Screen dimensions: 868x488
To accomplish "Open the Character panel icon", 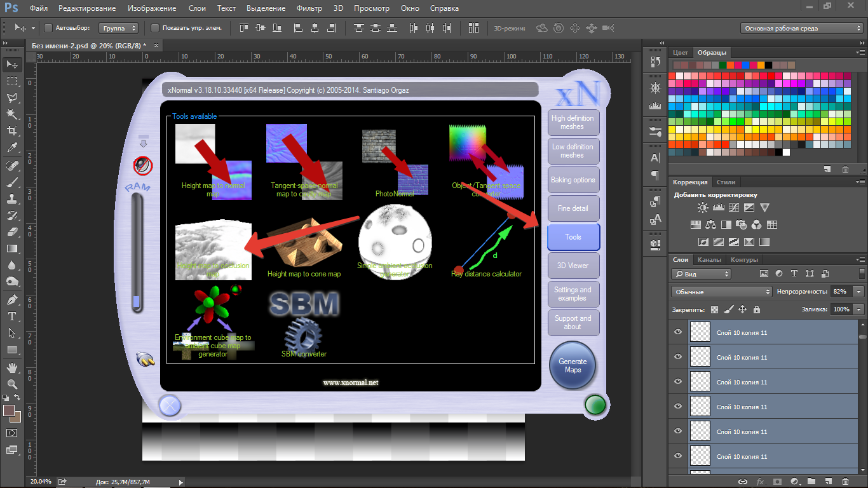I will (x=656, y=158).
